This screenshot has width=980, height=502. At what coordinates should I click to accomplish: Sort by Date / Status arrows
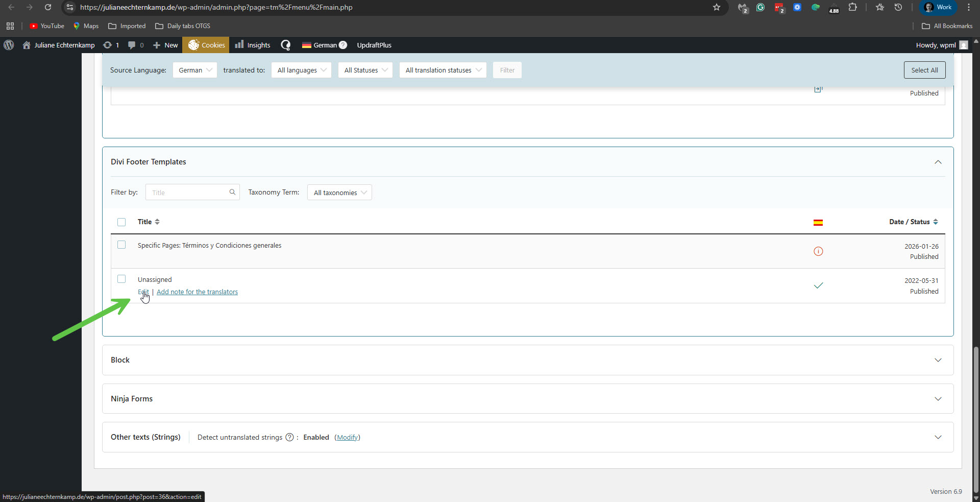tap(936, 222)
